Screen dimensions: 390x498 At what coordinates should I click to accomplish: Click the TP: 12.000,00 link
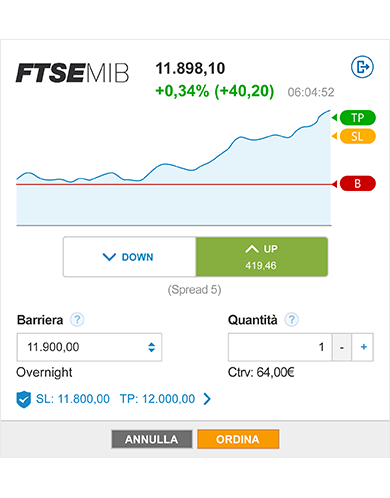click(x=157, y=399)
